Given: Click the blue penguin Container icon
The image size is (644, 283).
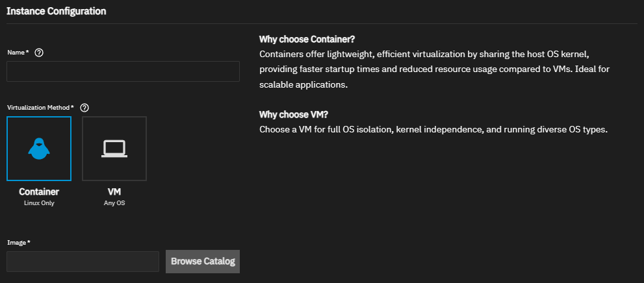Looking at the screenshot, I should [x=39, y=149].
